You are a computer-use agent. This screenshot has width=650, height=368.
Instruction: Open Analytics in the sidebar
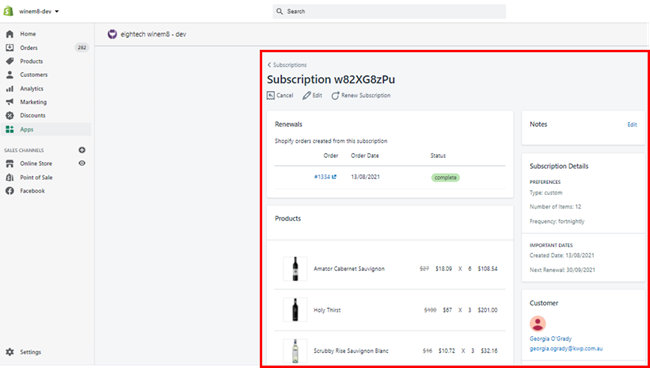point(32,89)
